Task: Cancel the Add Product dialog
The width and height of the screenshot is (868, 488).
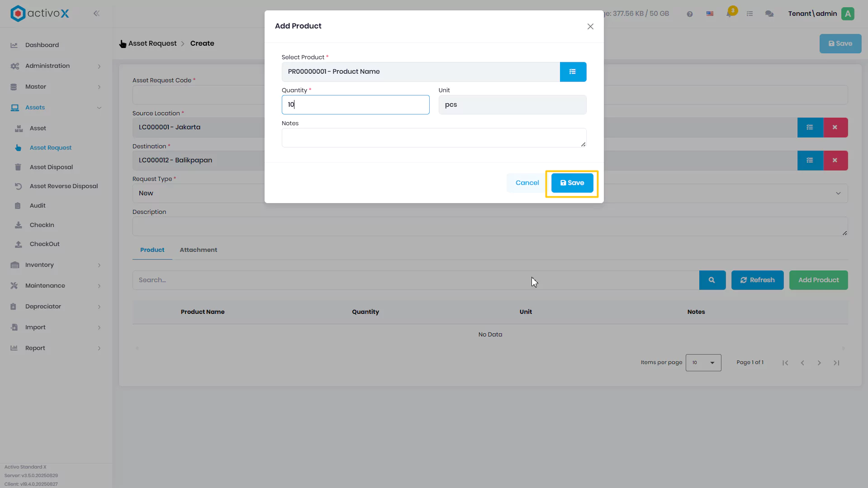Action: pyautogui.click(x=527, y=183)
